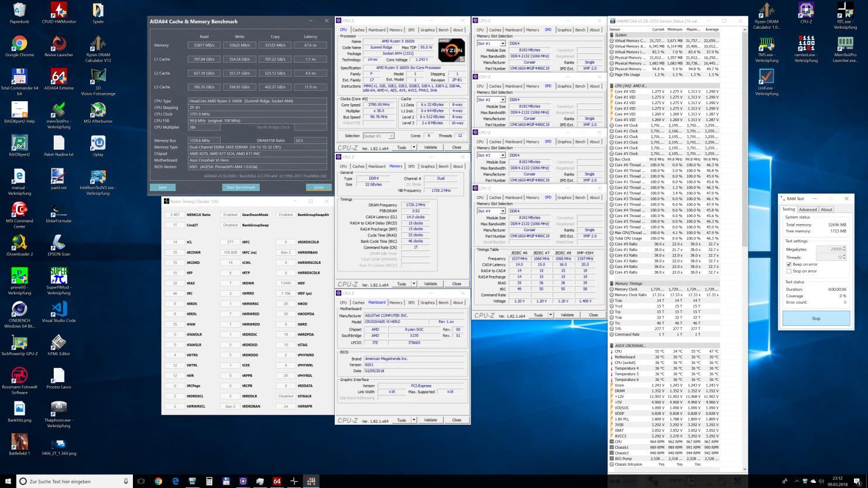Open LinX.exe shortcut icon
This screenshot has width=868, height=488.
point(767,82)
